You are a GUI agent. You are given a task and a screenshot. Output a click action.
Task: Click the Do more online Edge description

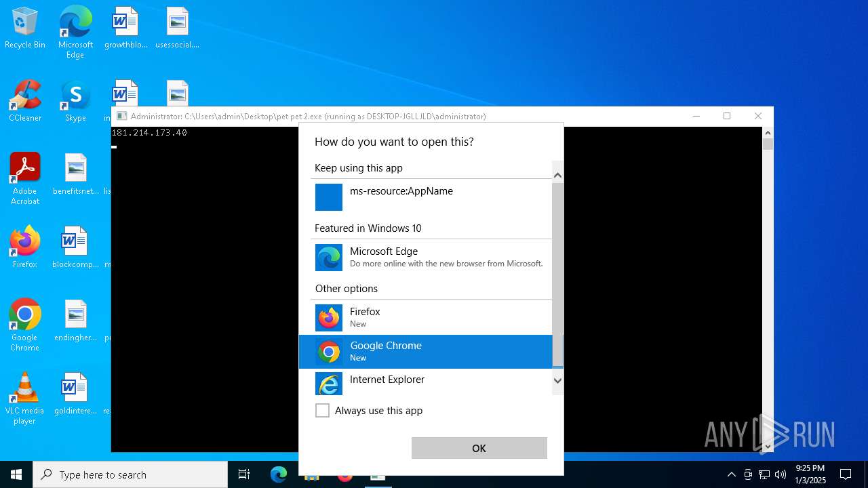pyautogui.click(x=446, y=264)
